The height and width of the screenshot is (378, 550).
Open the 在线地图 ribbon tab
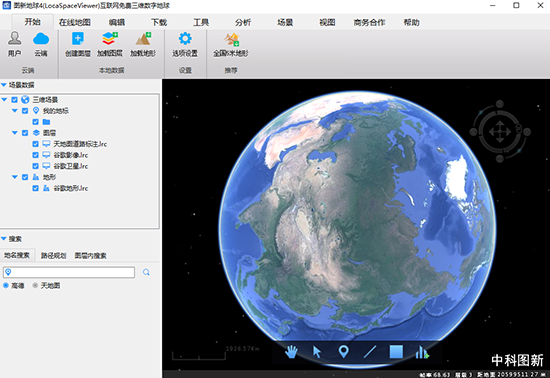point(75,22)
